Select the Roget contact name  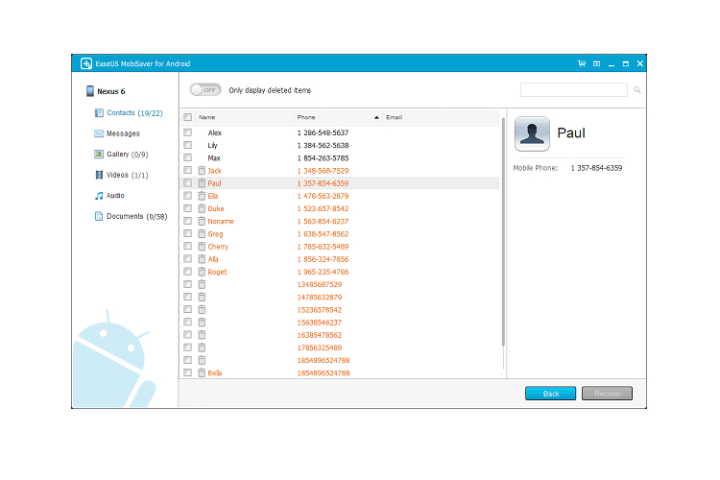tap(217, 272)
